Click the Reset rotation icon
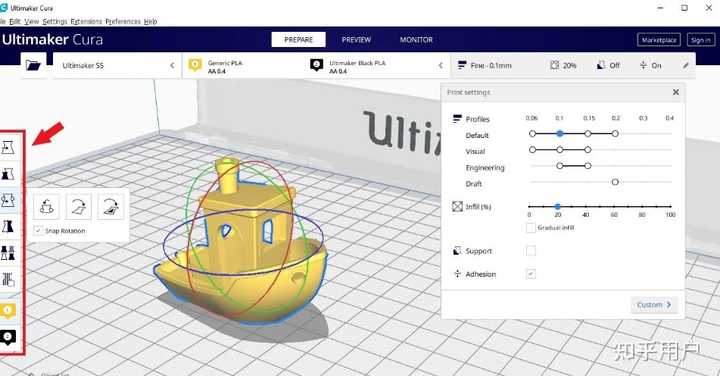 tap(46, 207)
